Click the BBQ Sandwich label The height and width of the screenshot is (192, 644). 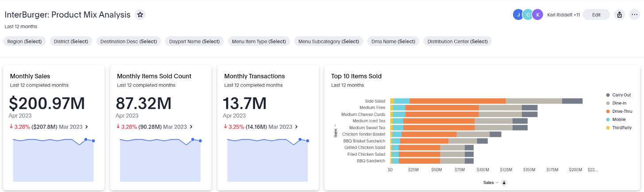[371, 161]
